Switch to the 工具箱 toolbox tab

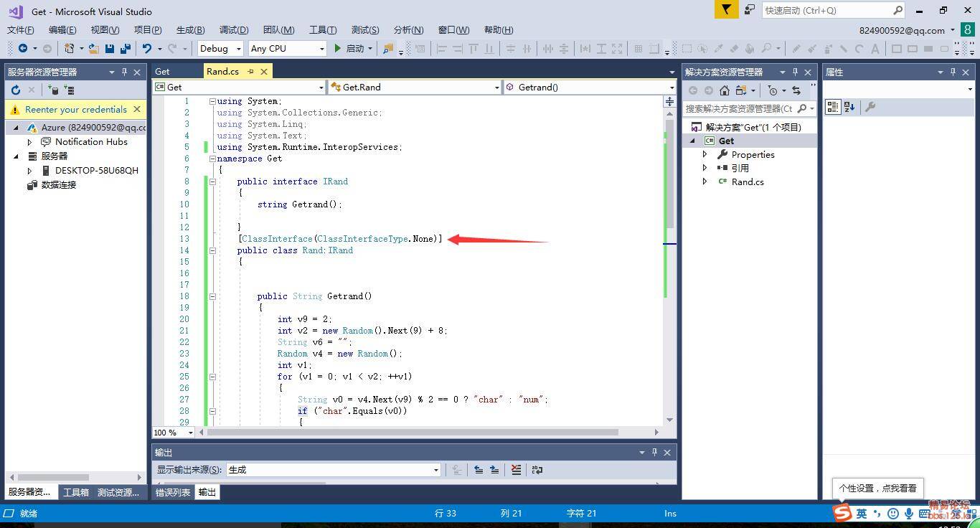point(76,492)
